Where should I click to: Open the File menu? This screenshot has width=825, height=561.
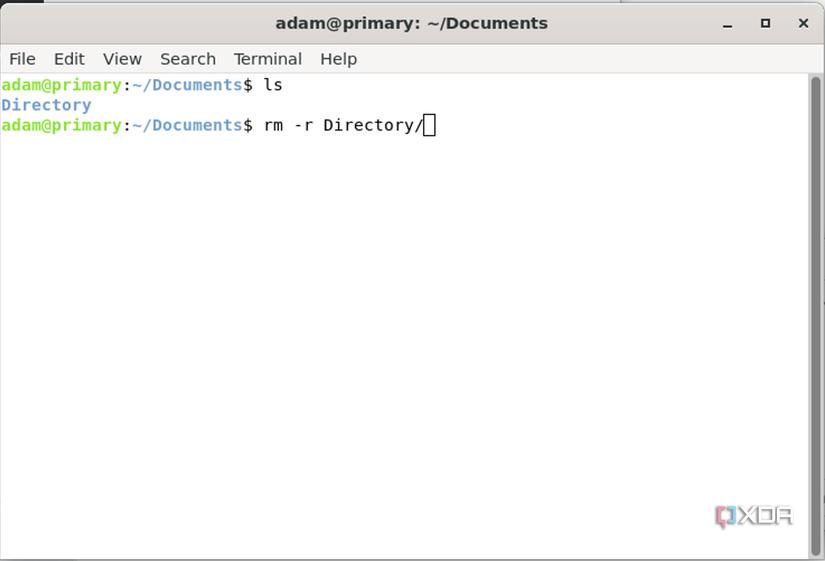point(22,59)
